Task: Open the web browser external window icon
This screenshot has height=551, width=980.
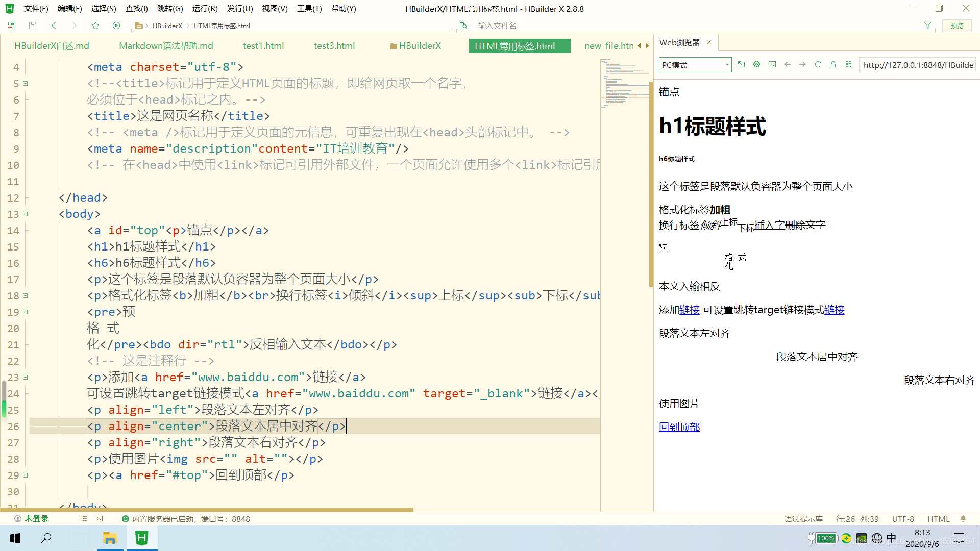Action: [742, 64]
